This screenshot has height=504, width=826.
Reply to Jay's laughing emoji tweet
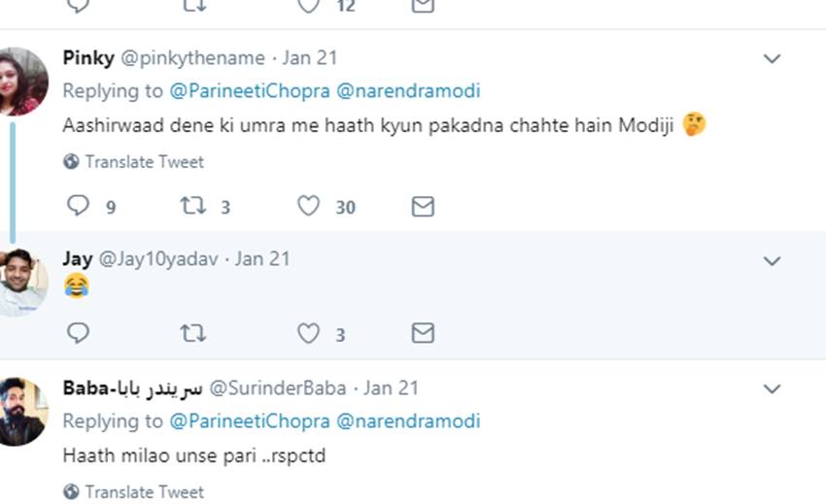click(78, 334)
